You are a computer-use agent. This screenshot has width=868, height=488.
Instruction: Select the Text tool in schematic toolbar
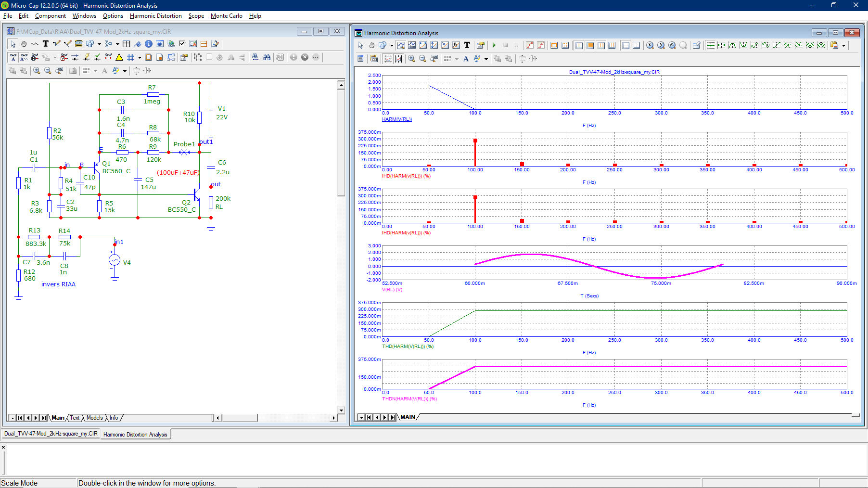[x=45, y=44]
